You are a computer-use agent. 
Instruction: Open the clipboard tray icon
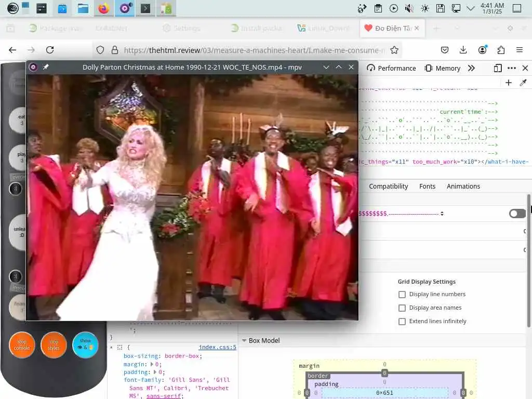(378, 8)
